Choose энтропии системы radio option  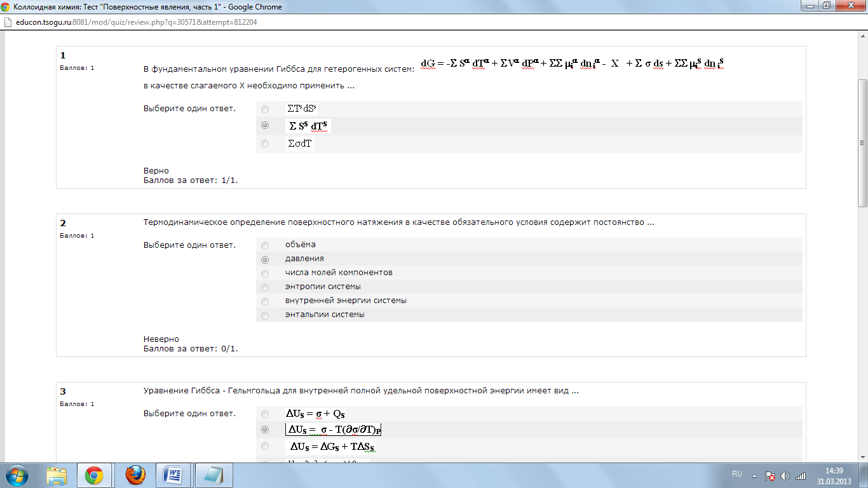265,287
